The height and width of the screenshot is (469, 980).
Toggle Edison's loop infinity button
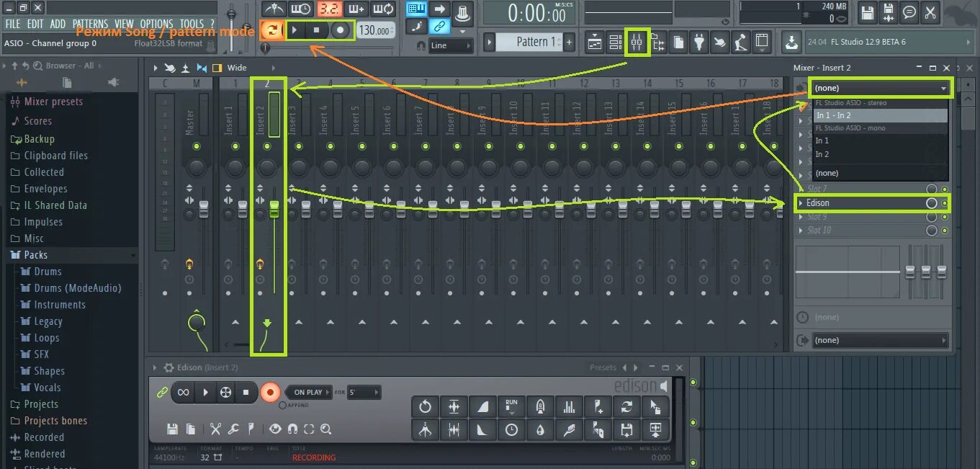click(x=184, y=392)
